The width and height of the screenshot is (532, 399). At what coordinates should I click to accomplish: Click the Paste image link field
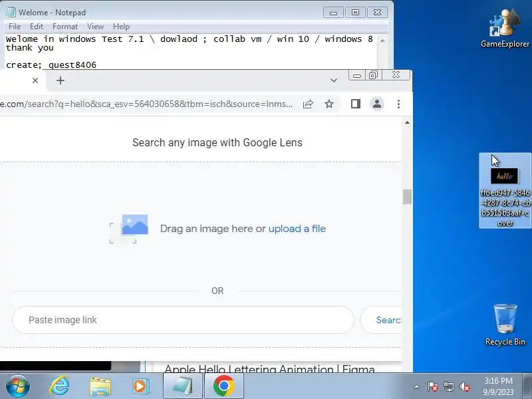[x=184, y=320]
